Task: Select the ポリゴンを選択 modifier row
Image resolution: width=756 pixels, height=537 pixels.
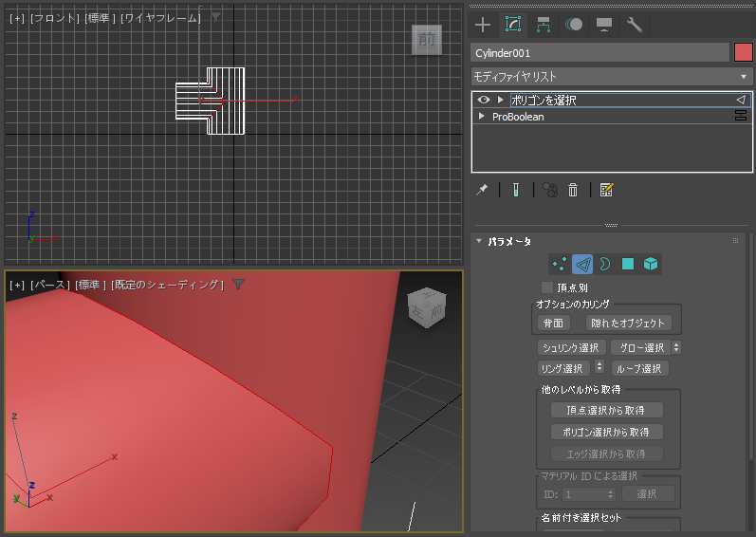Action: click(612, 100)
